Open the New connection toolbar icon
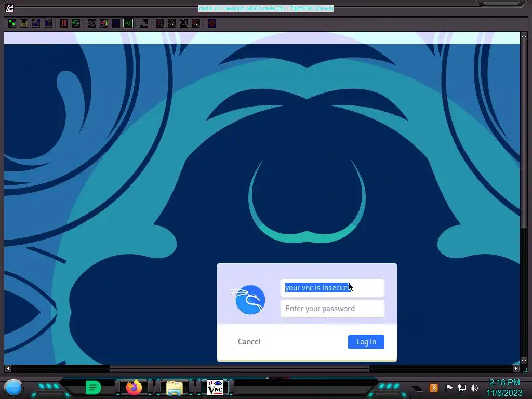The height and width of the screenshot is (399, 532). [12, 23]
